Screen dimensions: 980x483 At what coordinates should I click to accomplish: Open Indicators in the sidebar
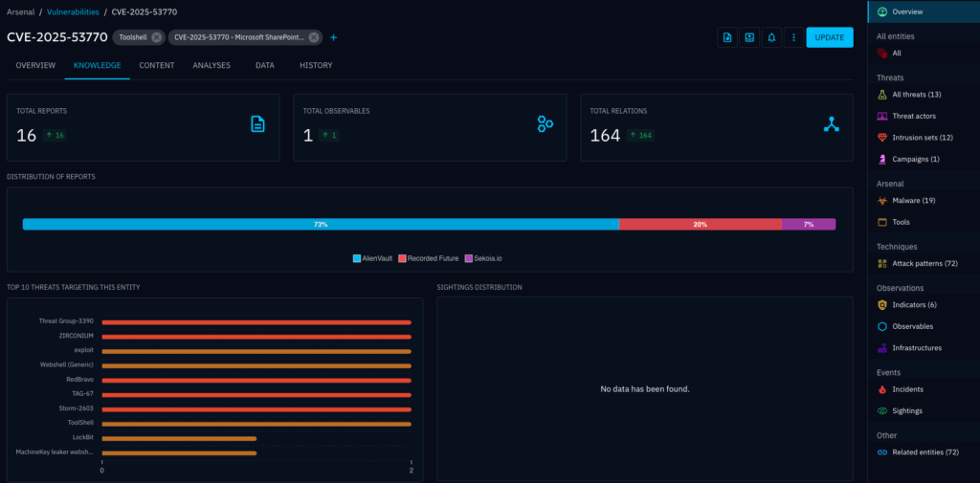[x=913, y=305]
